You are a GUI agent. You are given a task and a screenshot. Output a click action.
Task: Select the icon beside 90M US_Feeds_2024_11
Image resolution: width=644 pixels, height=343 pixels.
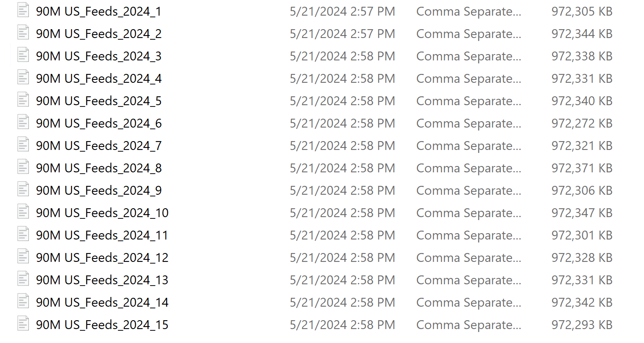(23, 234)
